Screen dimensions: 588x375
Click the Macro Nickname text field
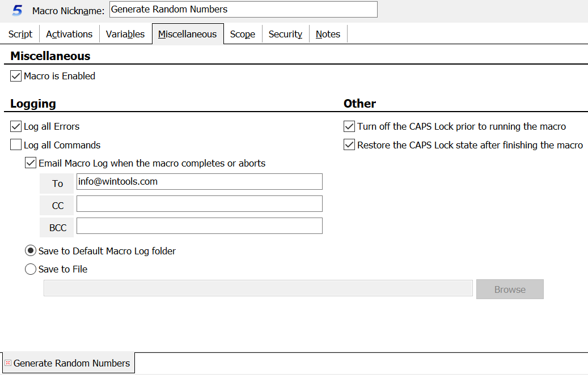(243, 10)
